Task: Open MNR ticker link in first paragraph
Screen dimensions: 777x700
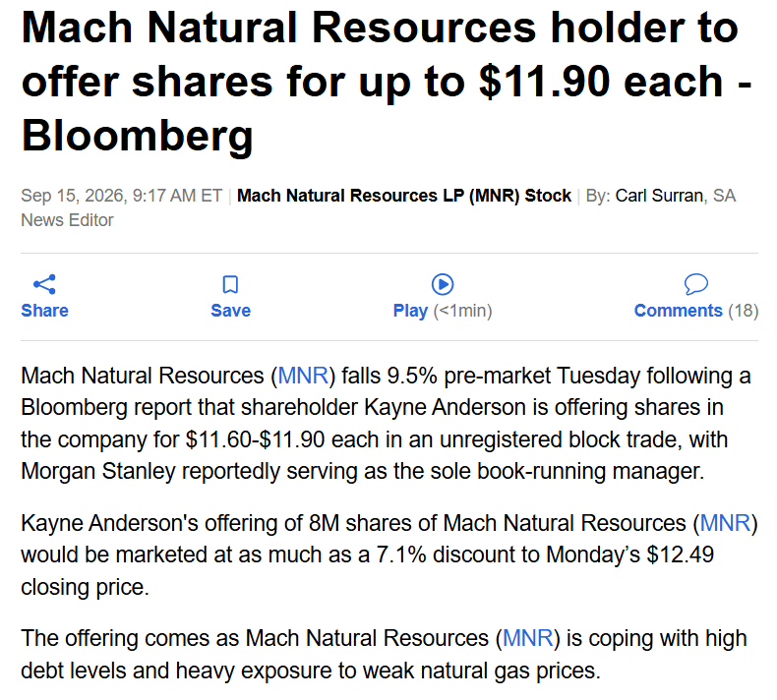Action: tap(303, 376)
